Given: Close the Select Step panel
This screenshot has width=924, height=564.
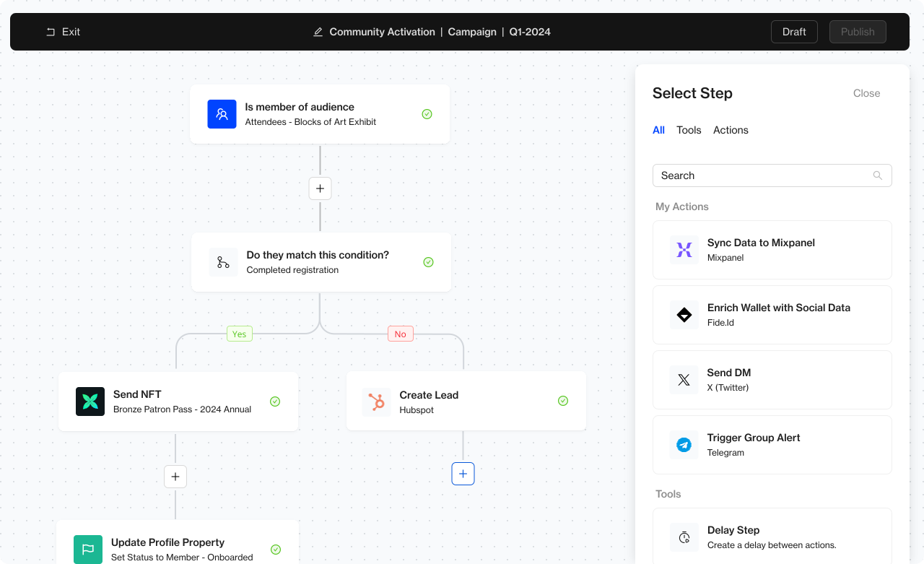Looking at the screenshot, I should pos(866,93).
